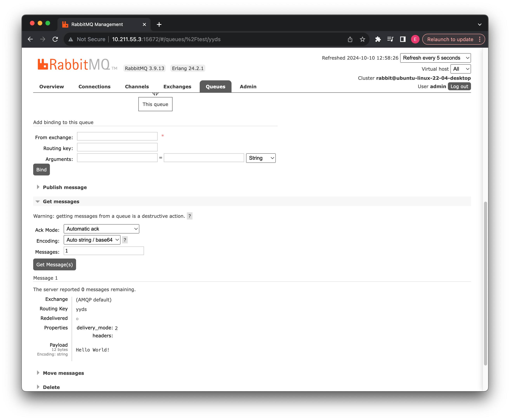
Task: Click the From exchange input field
Action: point(117,136)
